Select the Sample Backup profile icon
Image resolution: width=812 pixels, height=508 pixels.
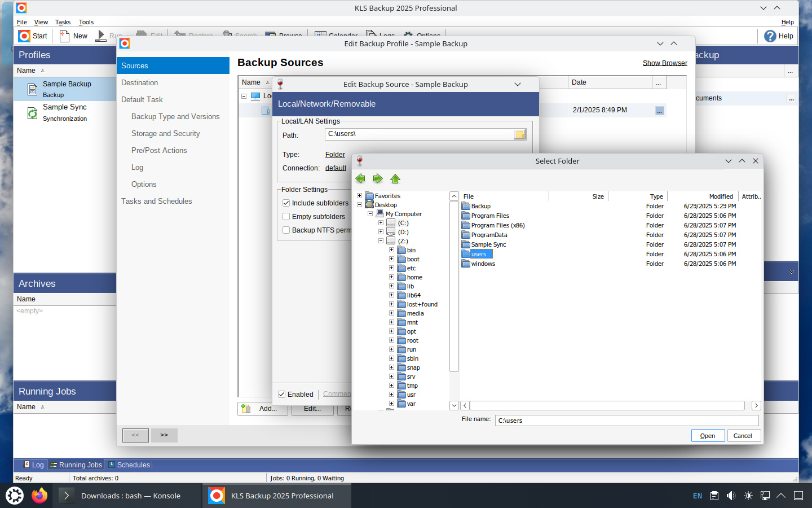point(33,89)
